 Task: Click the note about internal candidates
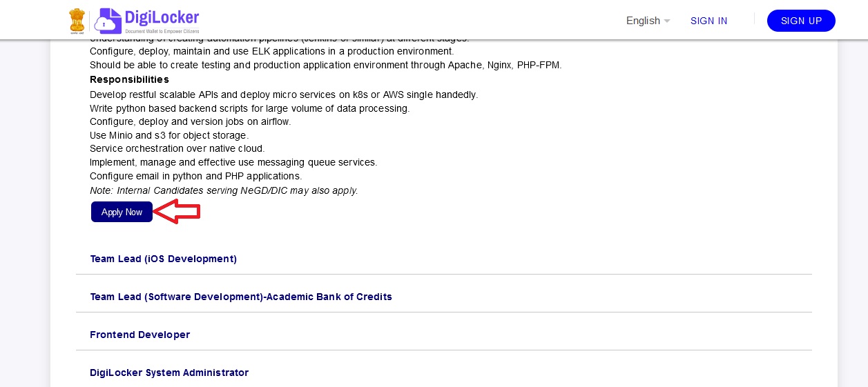coord(224,190)
